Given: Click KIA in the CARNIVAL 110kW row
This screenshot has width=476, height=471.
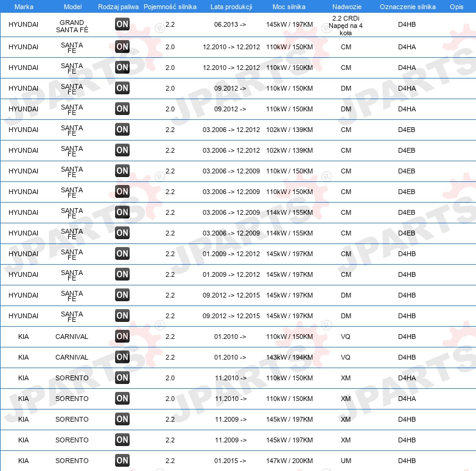Looking at the screenshot, I should click(23, 337).
